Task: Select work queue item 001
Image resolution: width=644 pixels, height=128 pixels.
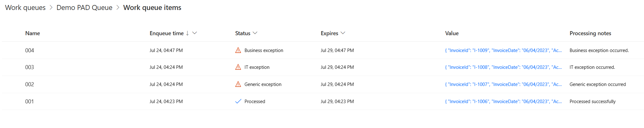Action: click(30, 102)
